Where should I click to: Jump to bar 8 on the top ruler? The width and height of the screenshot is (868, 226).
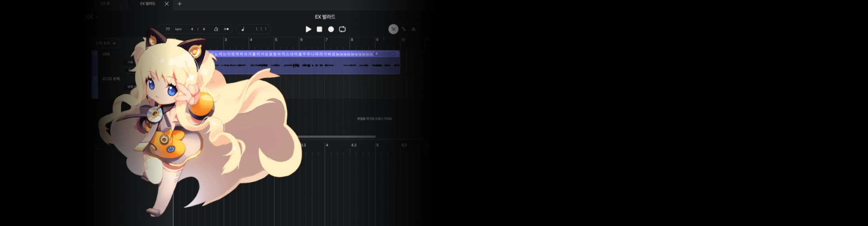[x=352, y=40]
